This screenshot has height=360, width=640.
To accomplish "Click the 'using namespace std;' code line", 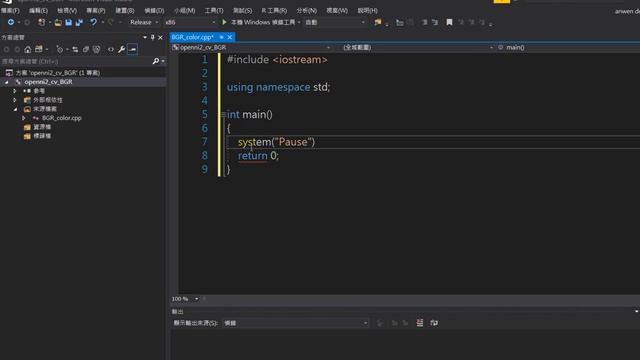I will coord(278,87).
